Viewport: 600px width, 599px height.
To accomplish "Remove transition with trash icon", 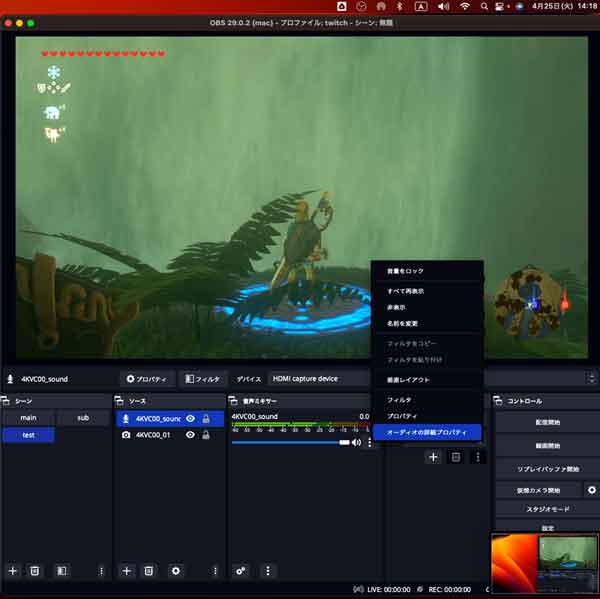I will coord(456,457).
